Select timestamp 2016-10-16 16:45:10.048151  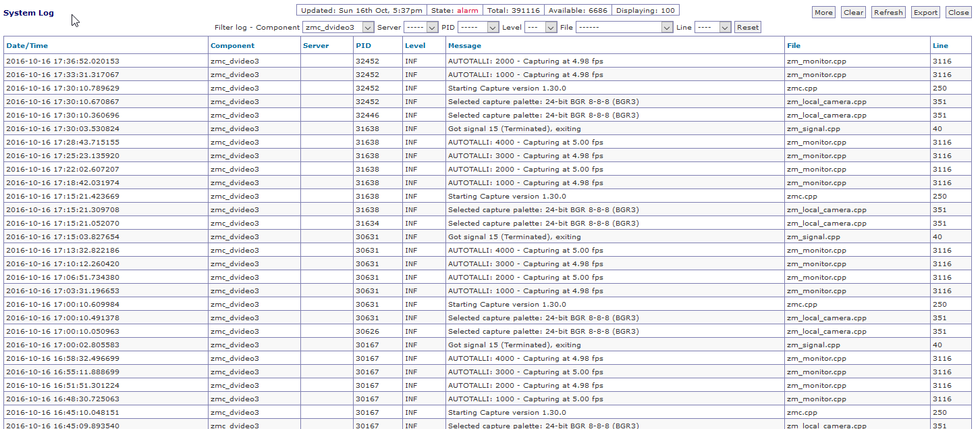[x=63, y=413]
